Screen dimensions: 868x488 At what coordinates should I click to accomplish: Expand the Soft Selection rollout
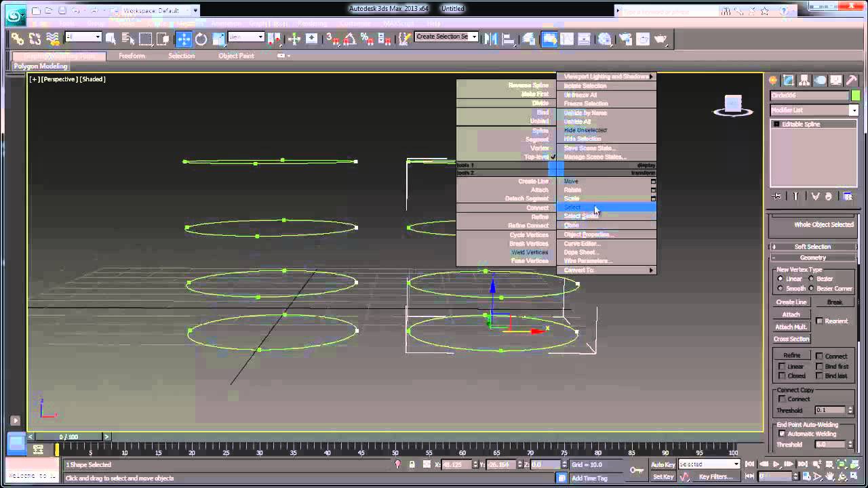click(x=812, y=247)
